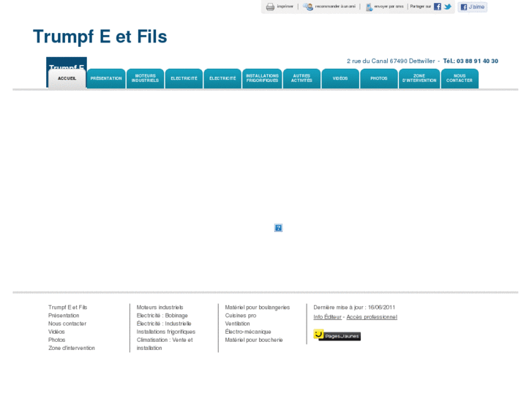Screen dimensions: 532x399
Task: Open footer link Électricité : Bobinage
Action: click(x=162, y=316)
